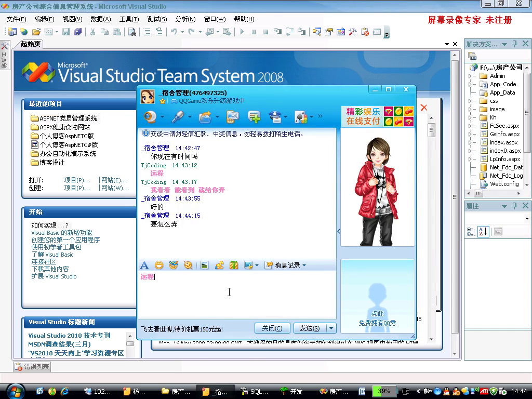Click the create group chat icon in QQ

(x=254, y=117)
